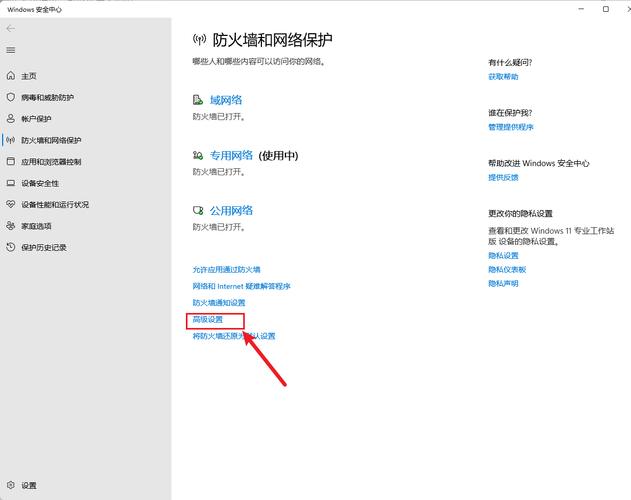Open 高级设置 link
This screenshot has width=631, height=500.
pyautogui.click(x=208, y=319)
